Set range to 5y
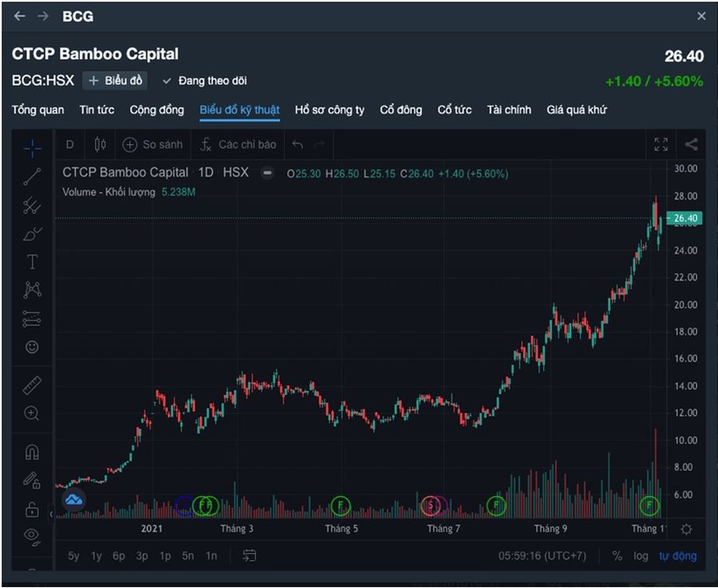Image resolution: width=718 pixels, height=588 pixels. tap(73, 556)
